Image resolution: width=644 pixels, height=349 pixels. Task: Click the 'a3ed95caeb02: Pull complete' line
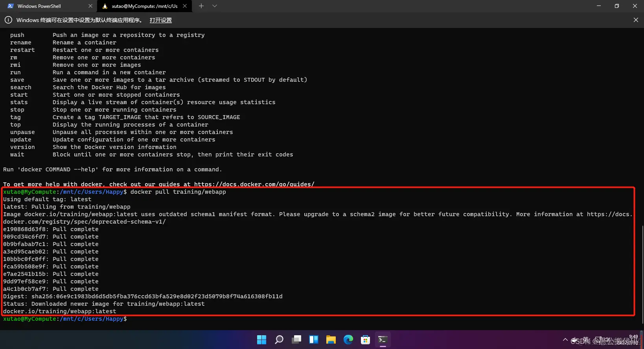pyautogui.click(x=51, y=252)
